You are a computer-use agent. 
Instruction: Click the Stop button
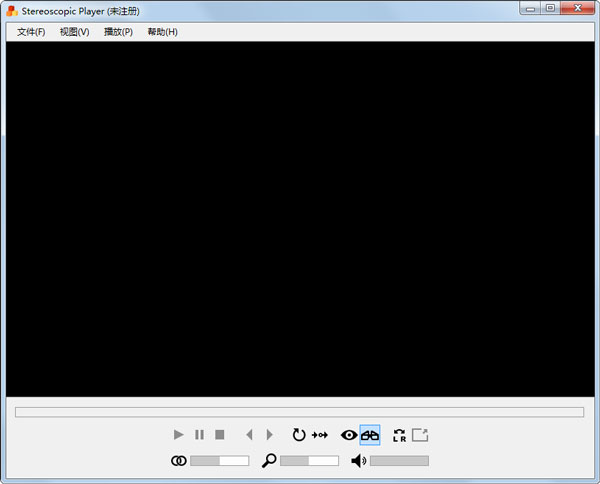coord(220,435)
